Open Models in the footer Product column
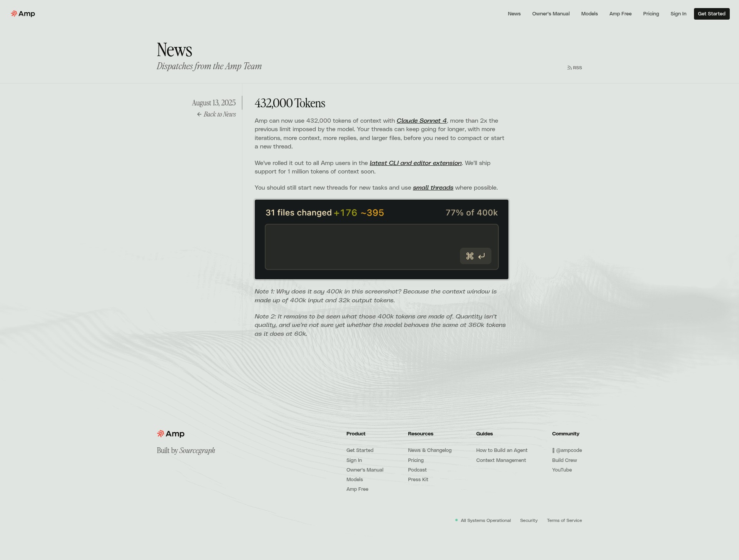 pos(354,480)
